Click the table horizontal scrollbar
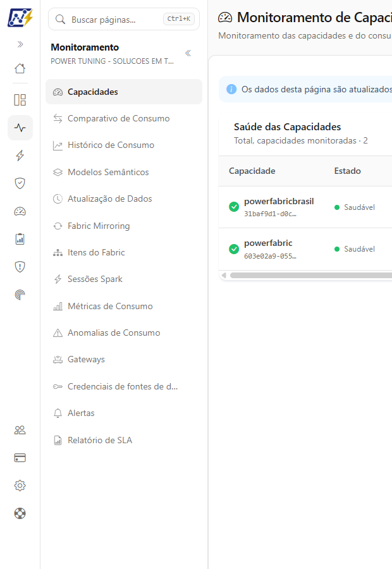 coord(310,276)
